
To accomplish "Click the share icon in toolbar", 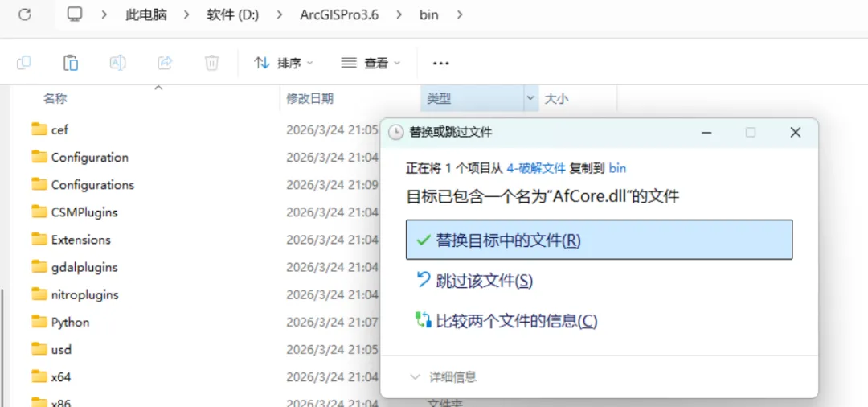I will coord(165,63).
